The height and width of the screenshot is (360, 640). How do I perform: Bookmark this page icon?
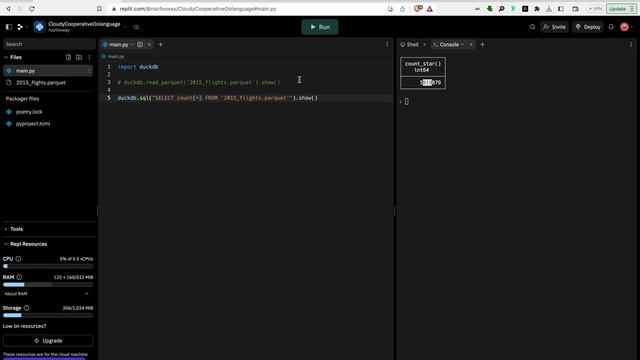point(99,9)
